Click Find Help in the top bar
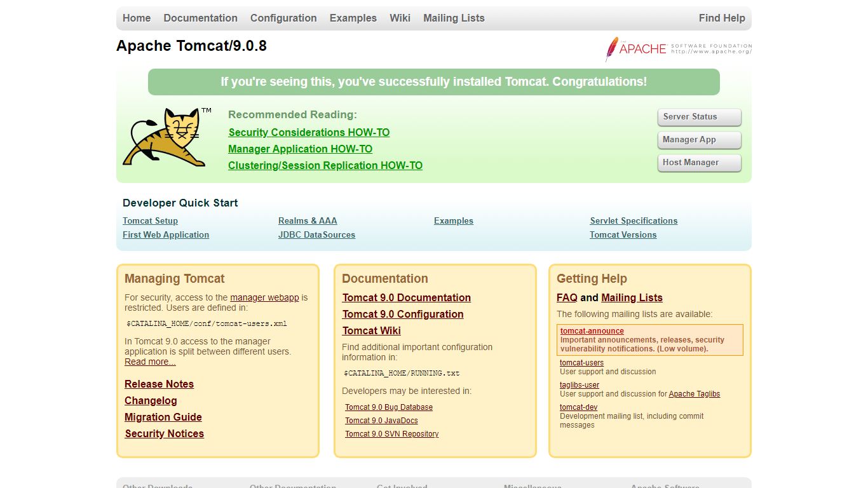Image resolution: width=868 pixels, height=488 pixels. (x=722, y=18)
